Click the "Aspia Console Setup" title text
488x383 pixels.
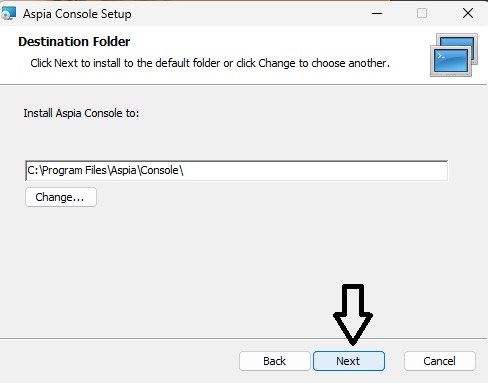click(x=77, y=14)
